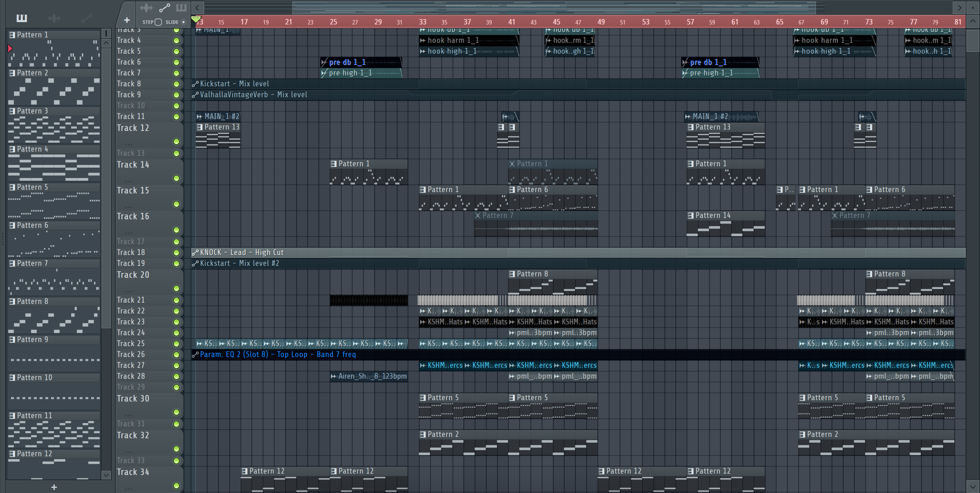This screenshot has width=980, height=493.
Task: Open the audio clips tab of the picker panel
Action: [54, 18]
